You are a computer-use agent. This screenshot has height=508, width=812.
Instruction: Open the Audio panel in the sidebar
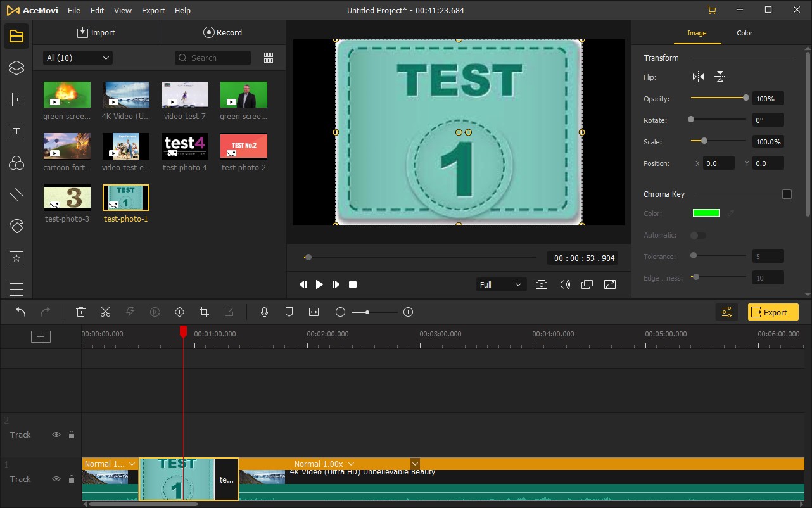point(16,99)
